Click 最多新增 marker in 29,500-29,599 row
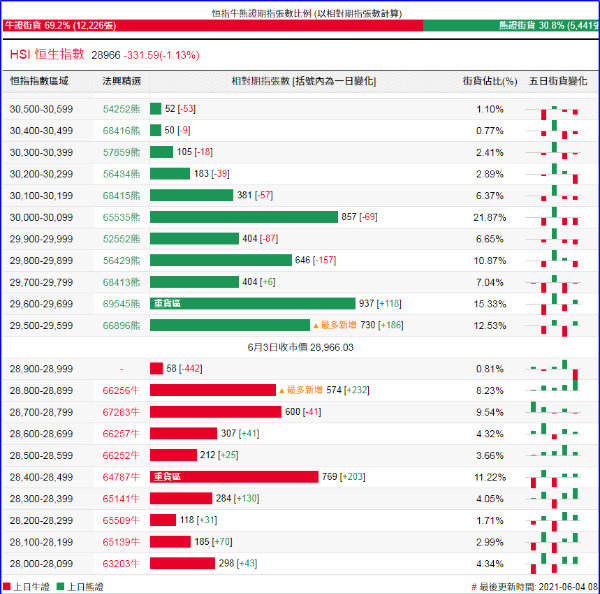600x594 pixels. pyautogui.click(x=335, y=325)
